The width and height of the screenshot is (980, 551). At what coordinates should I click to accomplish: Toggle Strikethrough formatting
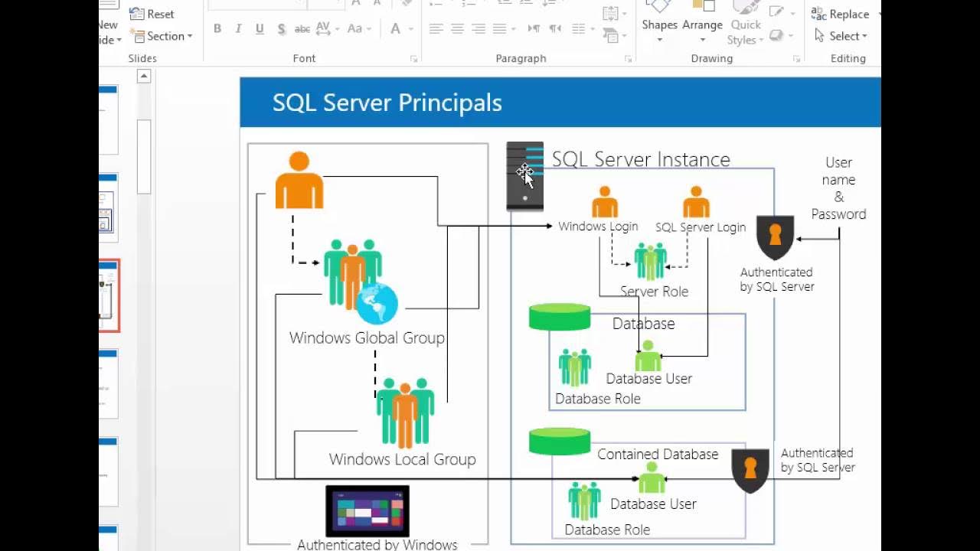click(302, 29)
